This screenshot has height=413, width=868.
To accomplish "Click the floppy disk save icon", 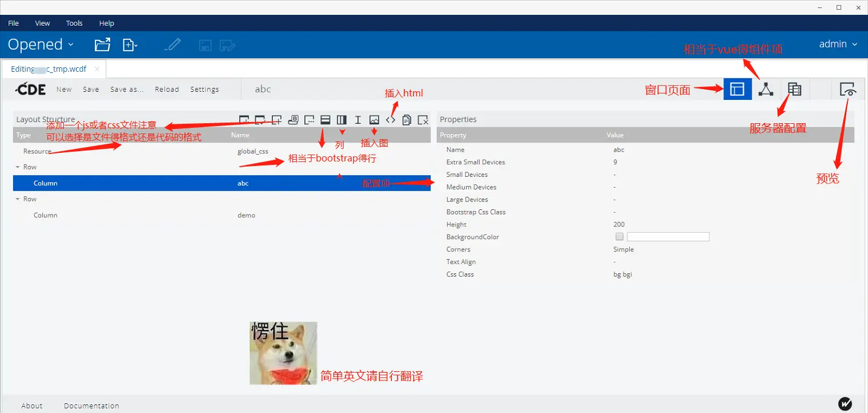I will pos(204,45).
